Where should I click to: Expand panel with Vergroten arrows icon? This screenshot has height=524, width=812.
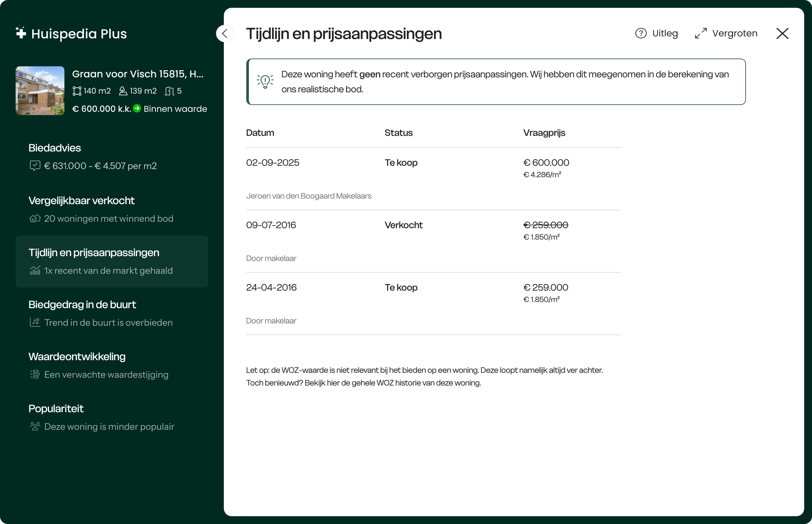[701, 33]
